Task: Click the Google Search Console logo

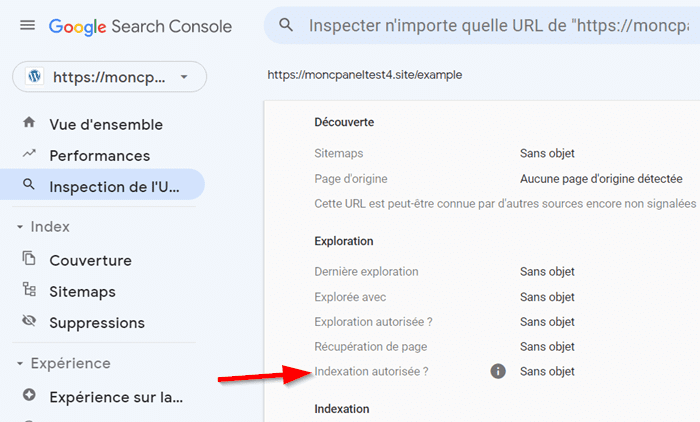Action: click(x=140, y=27)
